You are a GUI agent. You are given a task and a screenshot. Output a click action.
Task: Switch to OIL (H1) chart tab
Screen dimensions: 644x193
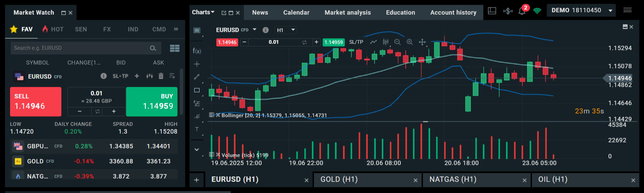[585, 180]
